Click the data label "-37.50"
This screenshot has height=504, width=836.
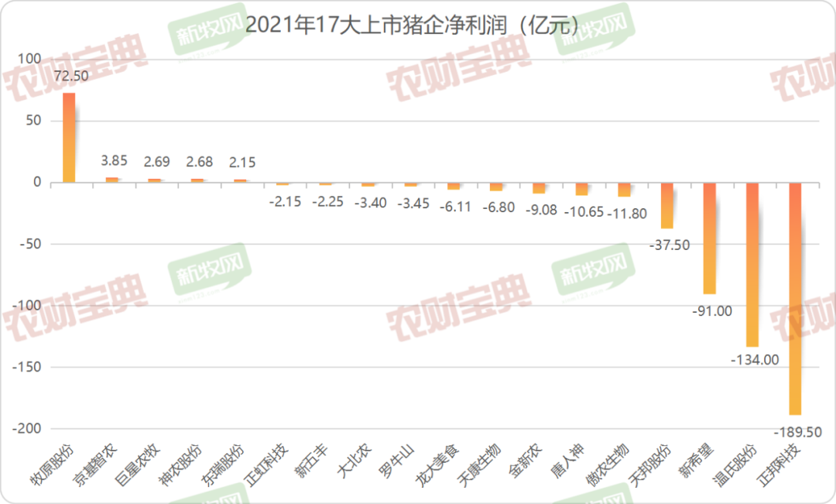670,245
